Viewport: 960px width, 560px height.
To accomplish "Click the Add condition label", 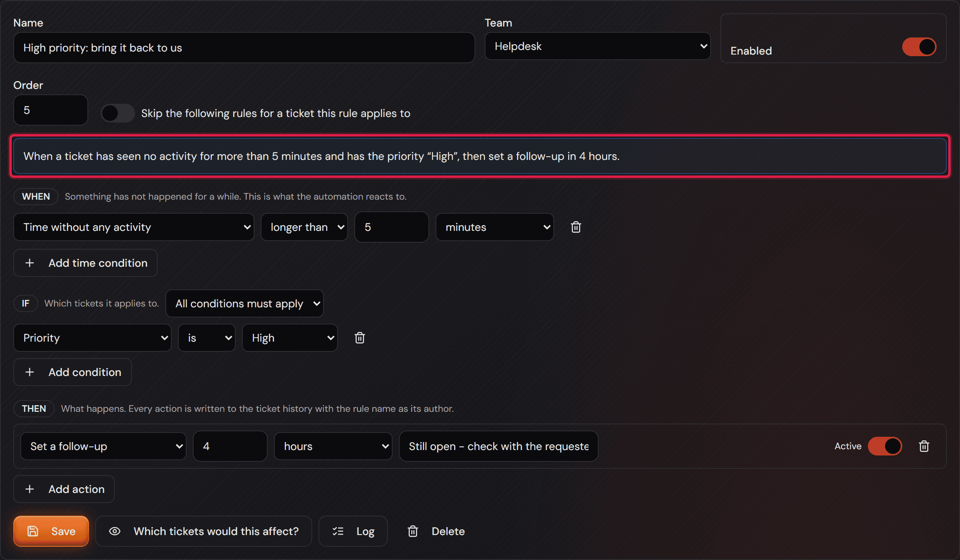I will point(85,372).
